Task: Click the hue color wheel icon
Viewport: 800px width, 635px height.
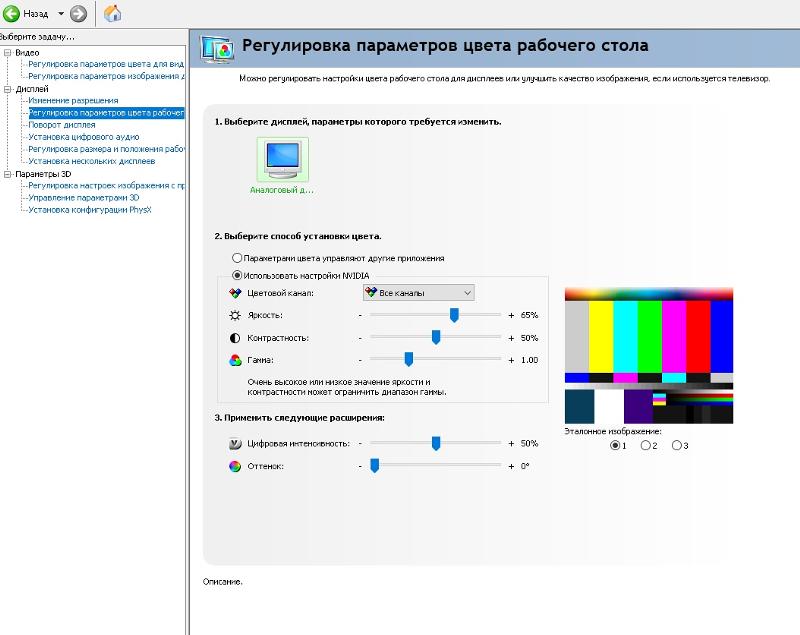Action: [x=235, y=466]
